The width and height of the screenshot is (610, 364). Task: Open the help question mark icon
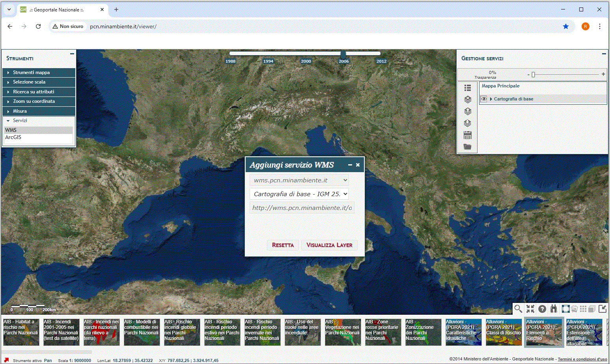[542, 309]
